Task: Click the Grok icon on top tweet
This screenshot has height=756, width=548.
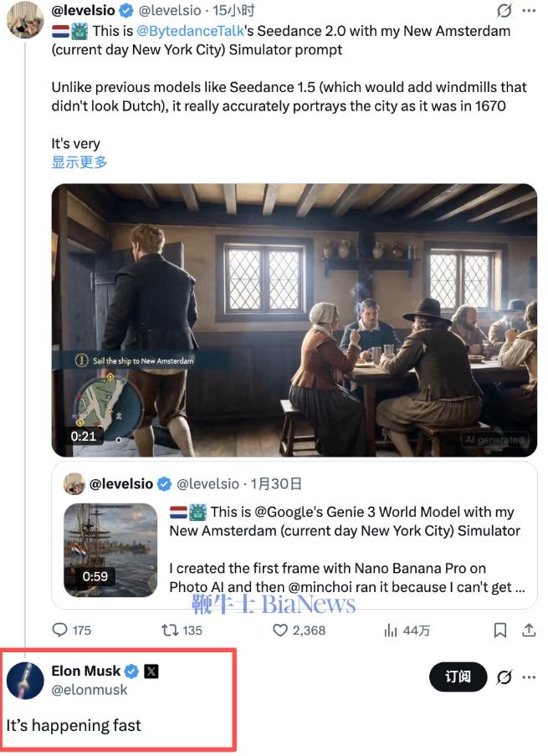Action: tap(504, 11)
